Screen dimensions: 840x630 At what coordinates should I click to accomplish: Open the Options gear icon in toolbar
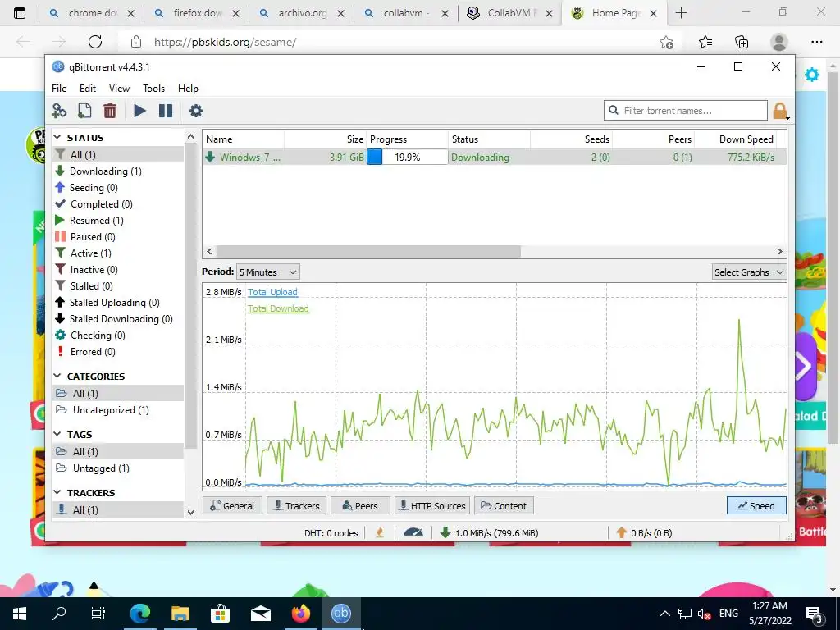click(196, 111)
